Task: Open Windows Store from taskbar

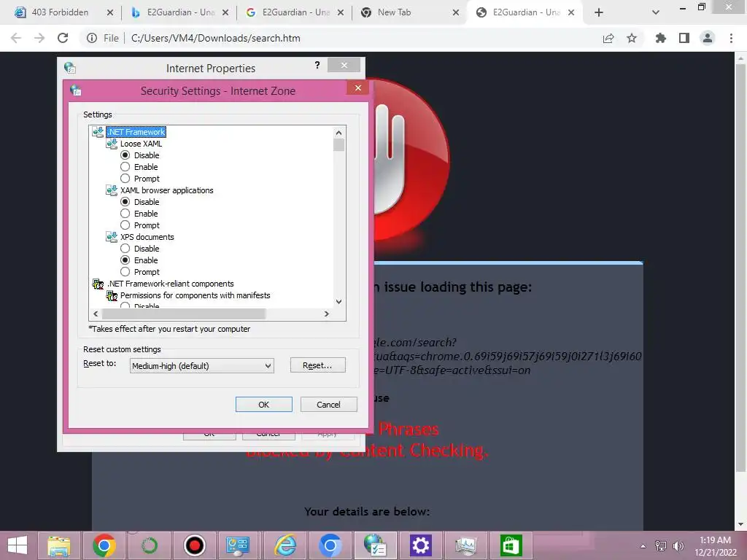Action: tap(511, 545)
